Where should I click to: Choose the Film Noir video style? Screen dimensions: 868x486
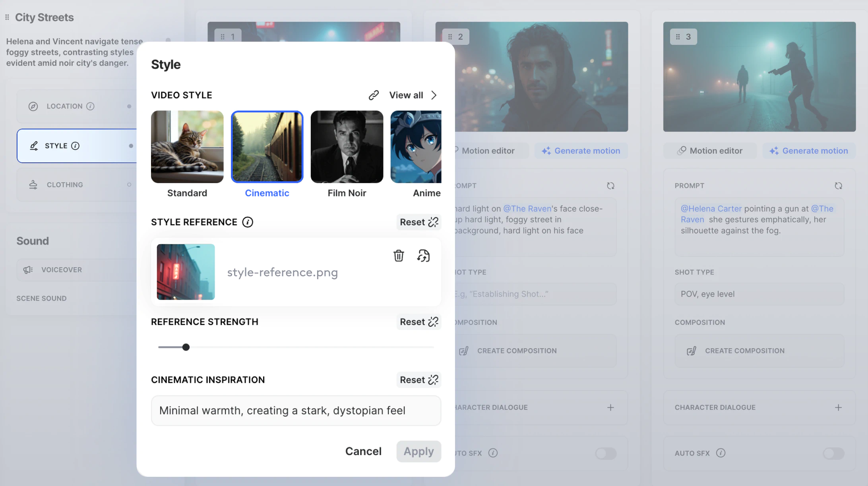[347, 147]
